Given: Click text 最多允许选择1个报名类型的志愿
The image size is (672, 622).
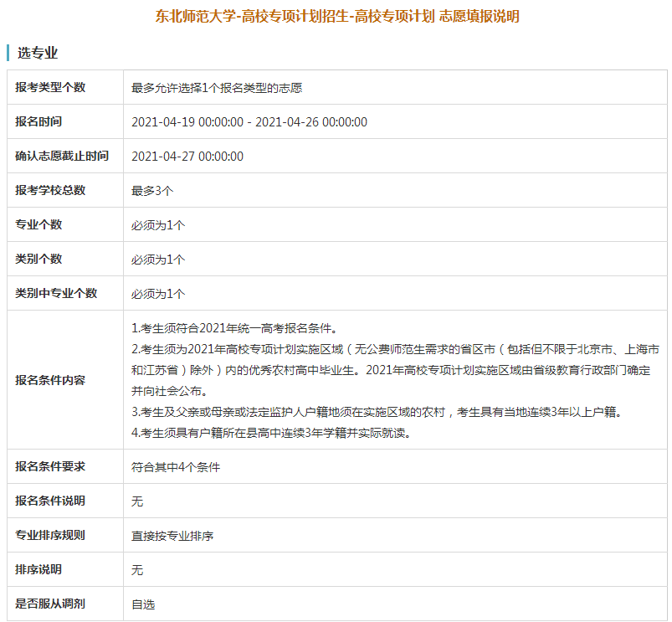Looking at the screenshot, I should [x=217, y=88].
